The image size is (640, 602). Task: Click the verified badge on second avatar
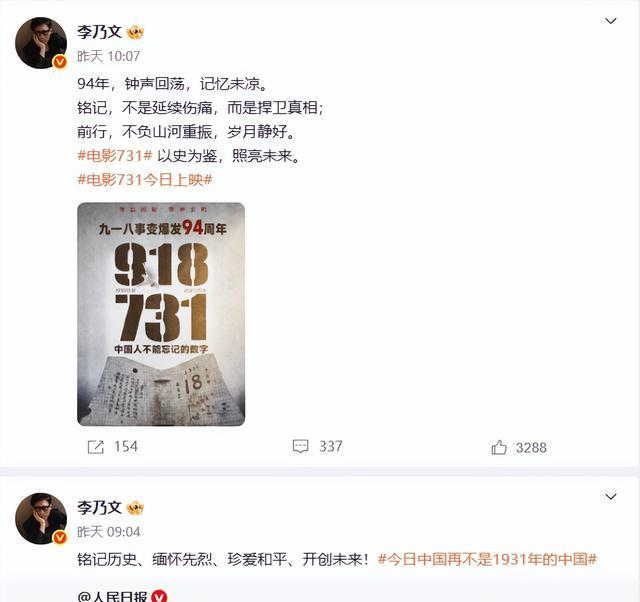tap(60, 538)
